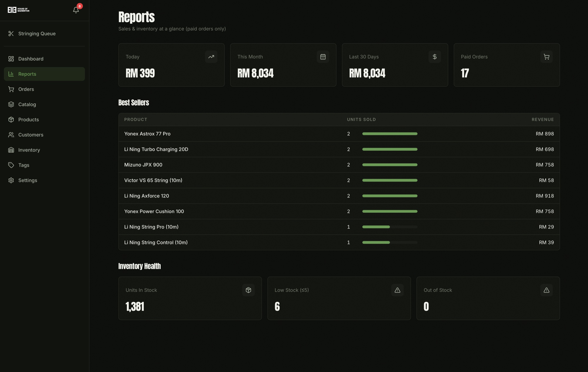588x372 pixels.
Task: Click the box icon on Units In Stock card
Action: [x=248, y=290]
